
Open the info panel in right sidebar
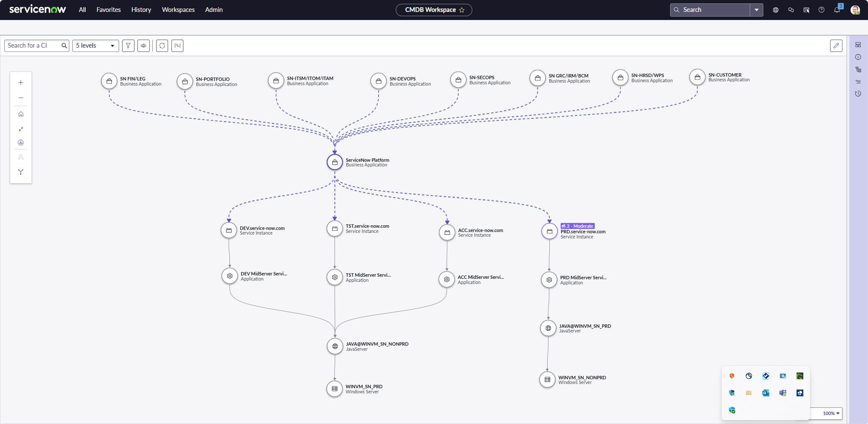(858, 57)
